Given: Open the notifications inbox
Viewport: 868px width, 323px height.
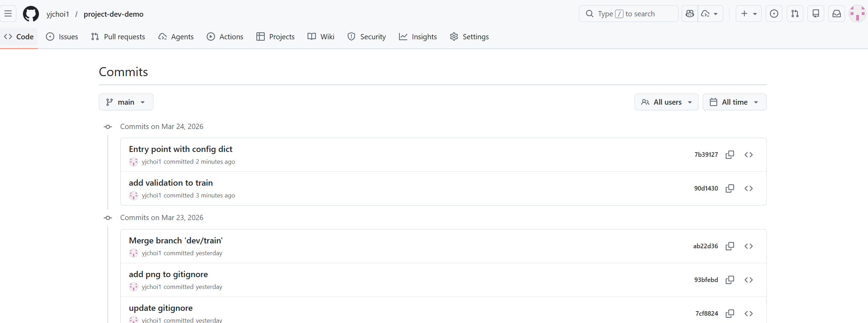Looking at the screenshot, I should coord(836,14).
